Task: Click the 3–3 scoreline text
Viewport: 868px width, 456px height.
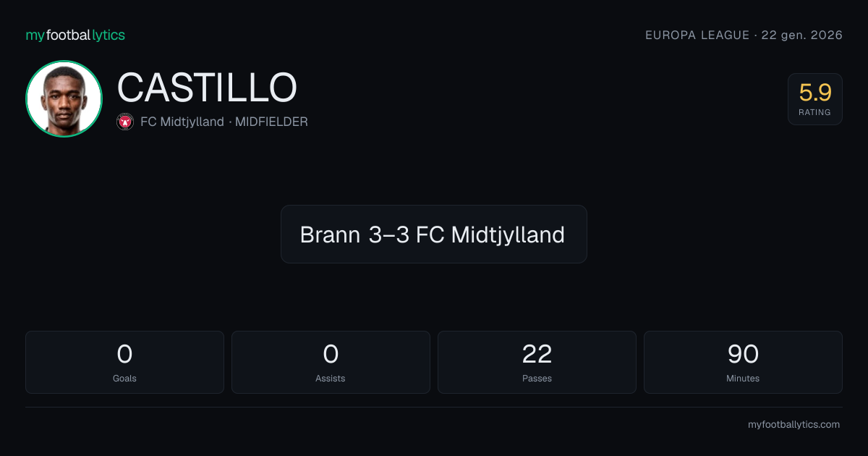Action: [389, 235]
